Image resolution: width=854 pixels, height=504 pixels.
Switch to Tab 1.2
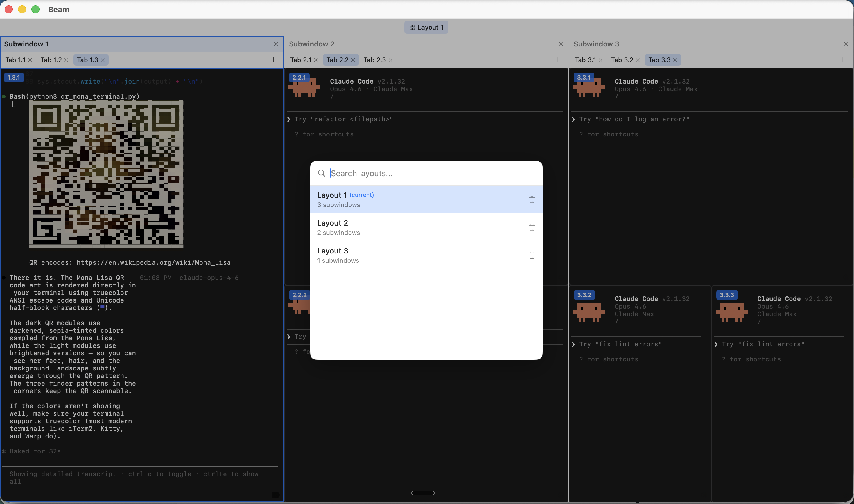[x=52, y=60]
